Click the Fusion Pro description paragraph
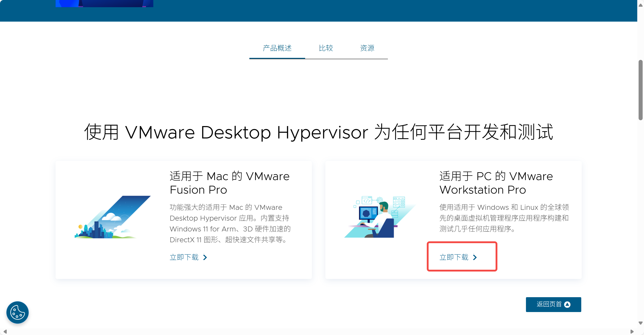 coord(230,223)
